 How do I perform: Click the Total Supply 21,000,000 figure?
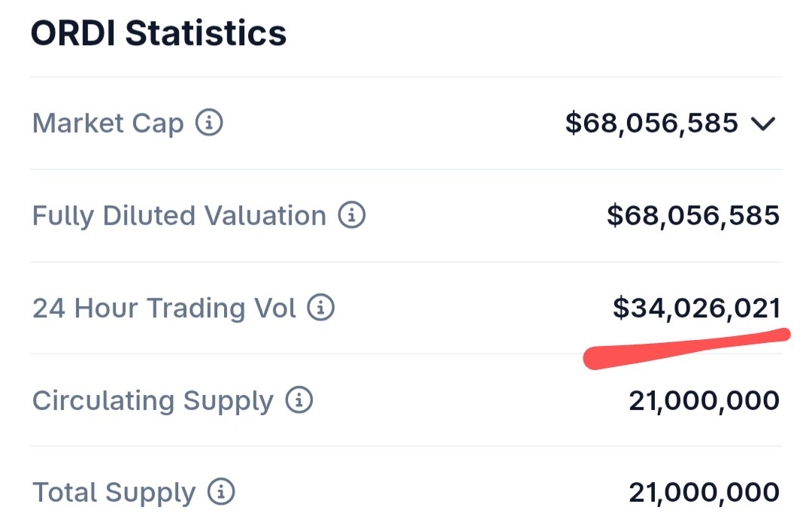click(x=704, y=493)
